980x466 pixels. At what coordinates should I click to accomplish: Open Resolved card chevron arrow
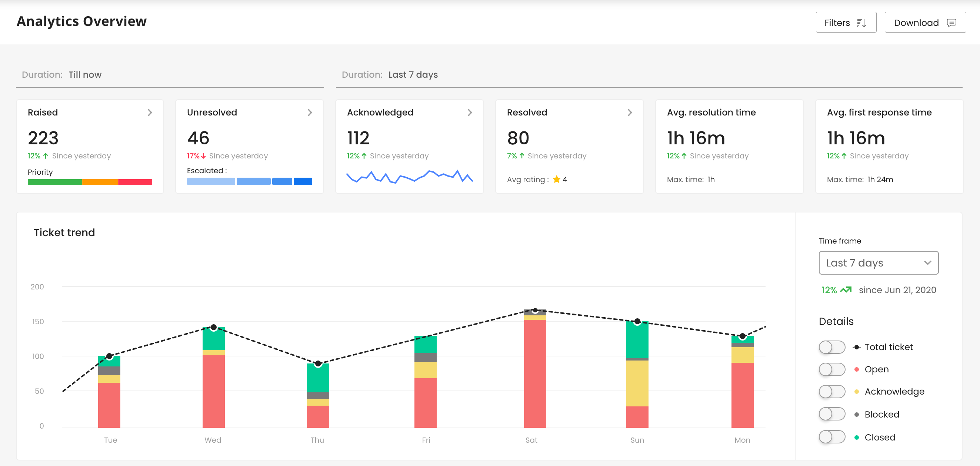click(x=630, y=113)
